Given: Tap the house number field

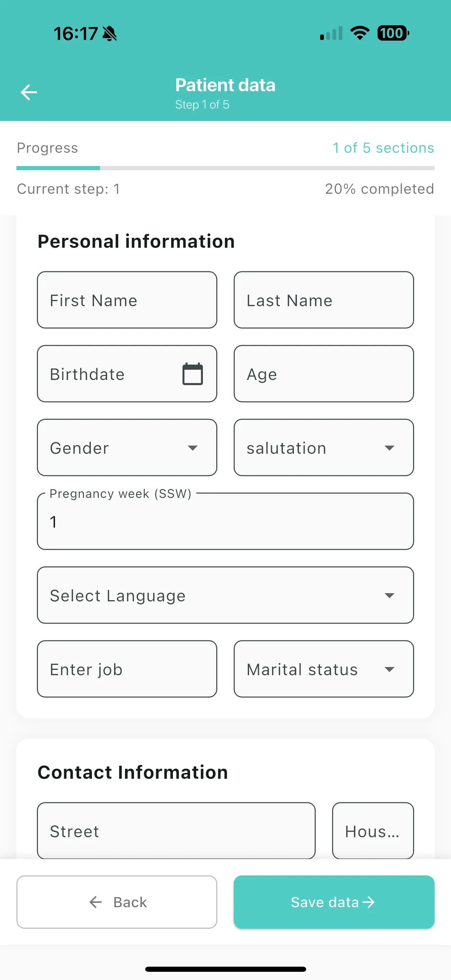Looking at the screenshot, I should (x=373, y=831).
